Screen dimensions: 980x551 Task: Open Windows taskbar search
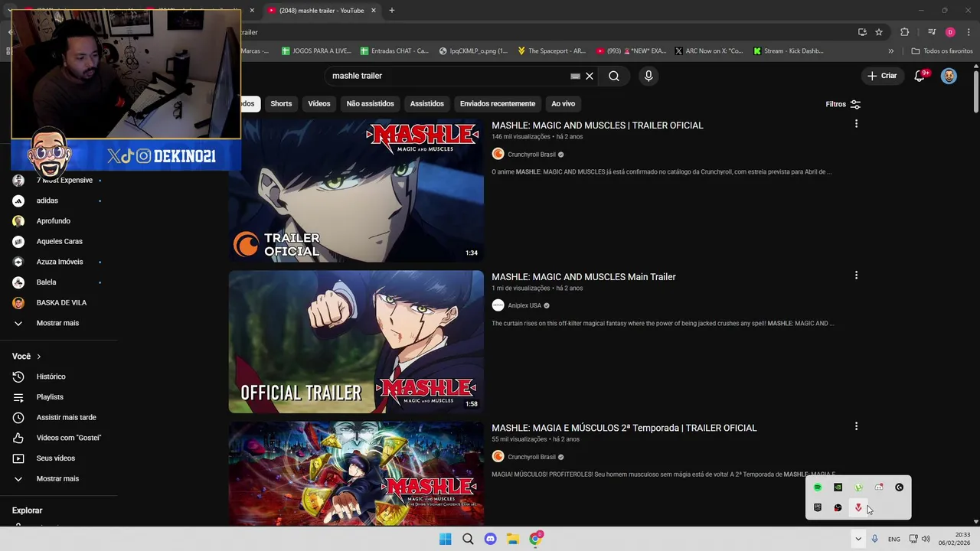pos(468,539)
